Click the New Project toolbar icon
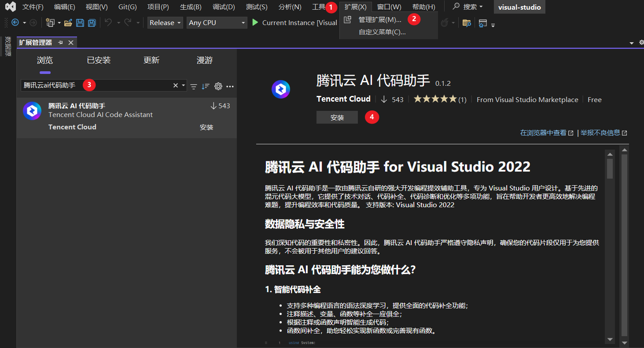The width and height of the screenshot is (644, 348). point(50,22)
